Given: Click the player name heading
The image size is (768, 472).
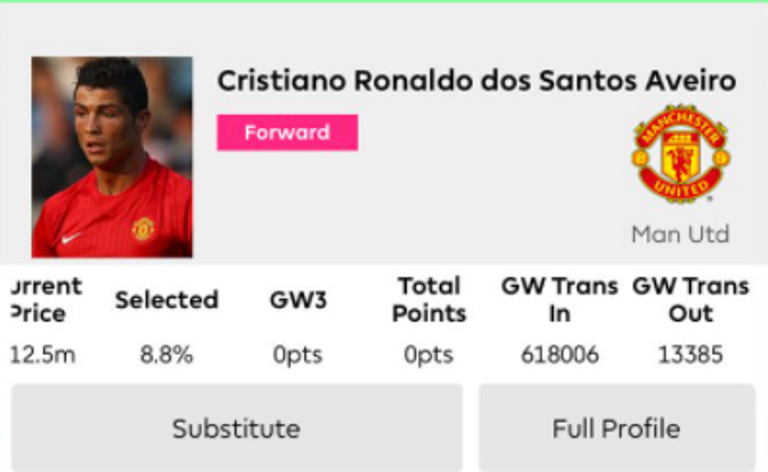Looking at the screenshot, I should point(476,81).
